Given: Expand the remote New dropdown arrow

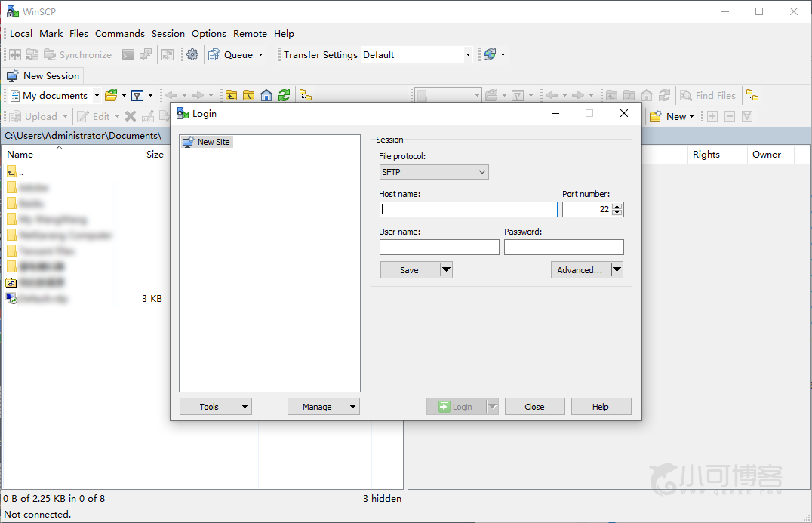Looking at the screenshot, I should 691,117.
